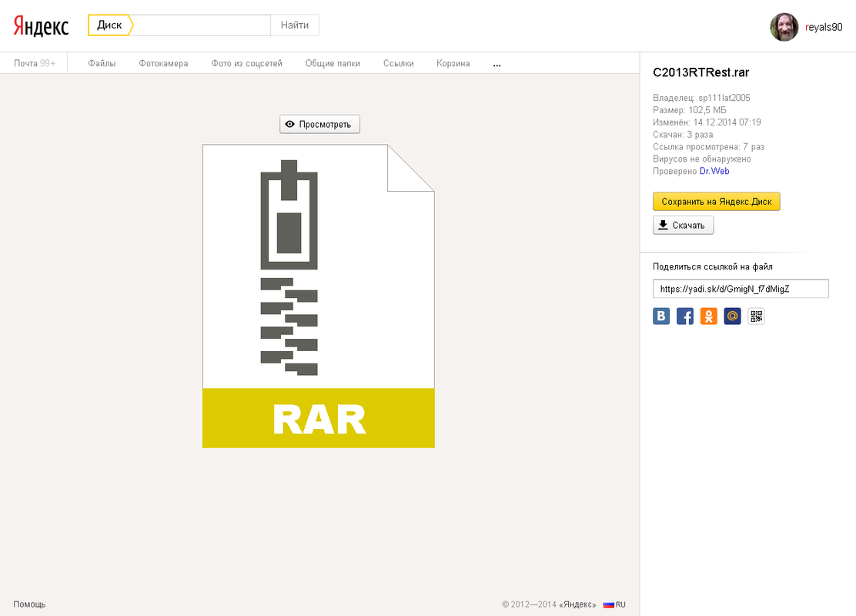Click Изменён: 14.12.2014 07:19 text
The height and width of the screenshot is (616, 856).
[707, 122]
